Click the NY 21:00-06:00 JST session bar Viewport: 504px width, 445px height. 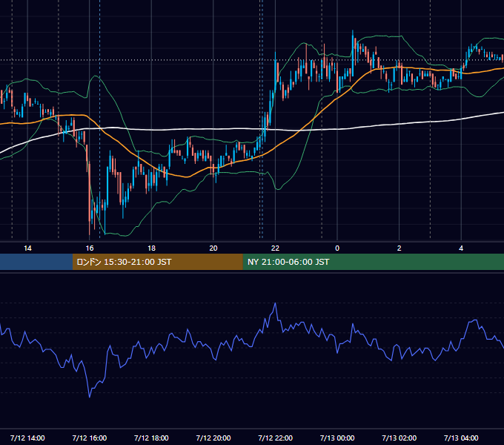point(373,262)
